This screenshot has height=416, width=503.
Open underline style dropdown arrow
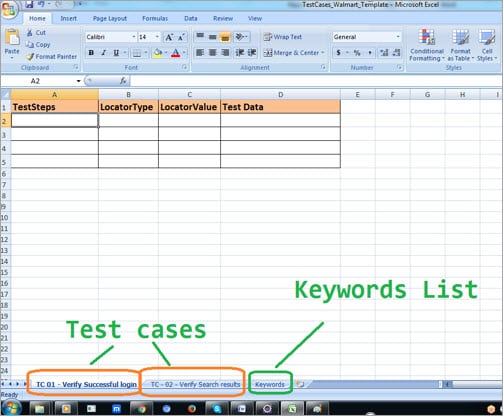125,53
